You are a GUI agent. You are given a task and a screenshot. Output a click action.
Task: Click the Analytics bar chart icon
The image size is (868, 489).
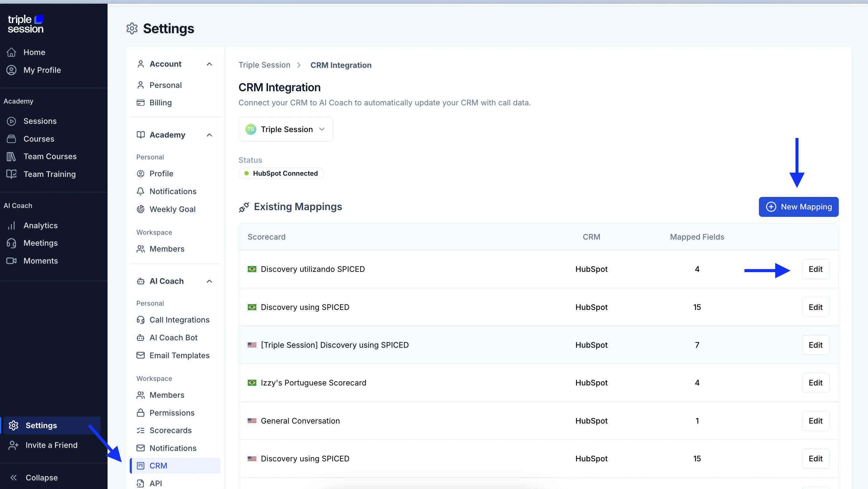pos(11,226)
